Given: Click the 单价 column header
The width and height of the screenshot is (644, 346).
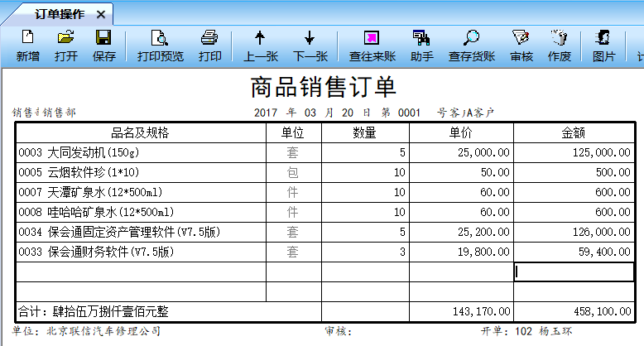Looking at the screenshot, I should (461, 132).
